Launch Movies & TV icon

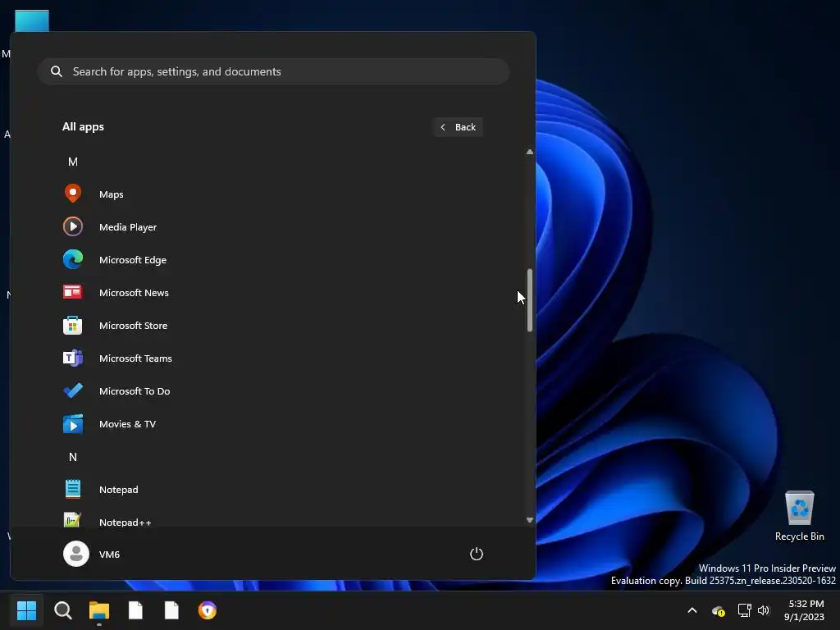[73, 424]
